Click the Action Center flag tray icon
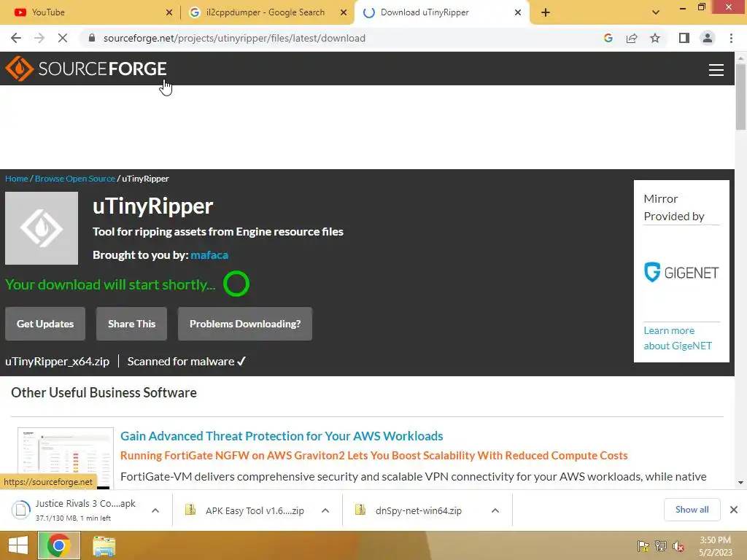747x560 pixels. pos(643,546)
